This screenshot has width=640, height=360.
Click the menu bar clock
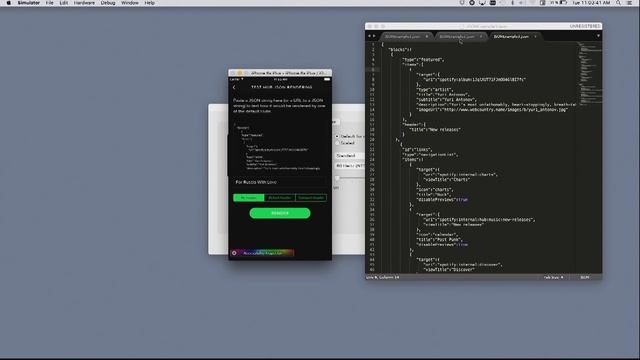pos(591,3)
